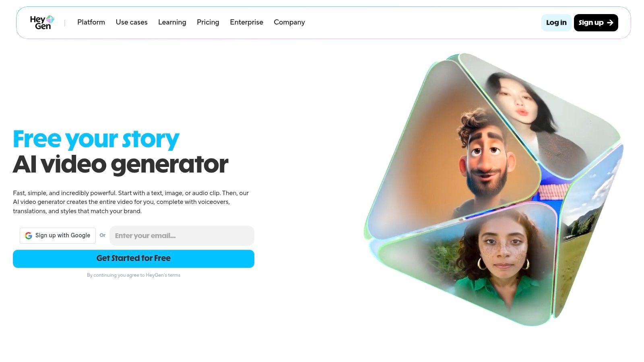Choose Sign up with Google
The width and height of the screenshot is (644, 362).
58,236
